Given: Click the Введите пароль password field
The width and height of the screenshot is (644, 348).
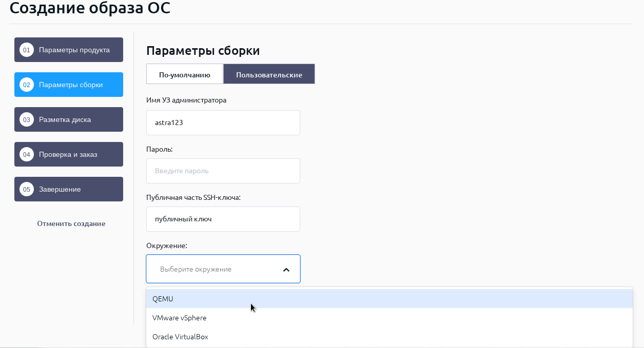Looking at the screenshot, I should click(x=223, y=171).
